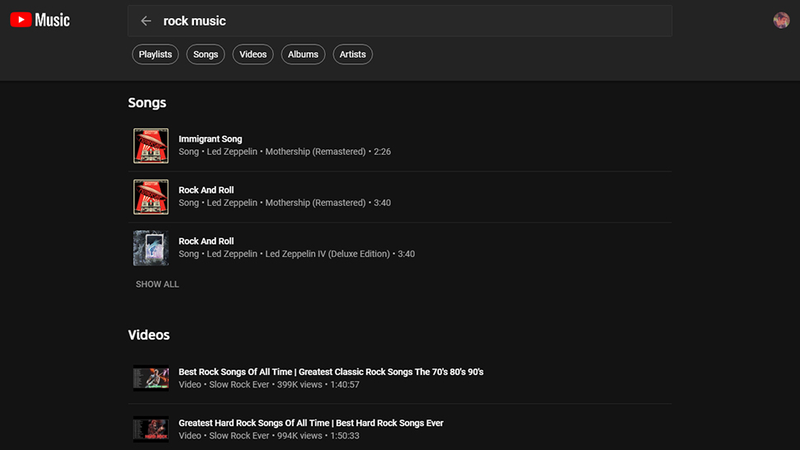Open Greatest Hard Rock Songs Of All Time title
Viewport: 800px width, 450px height.
(311, 423)
